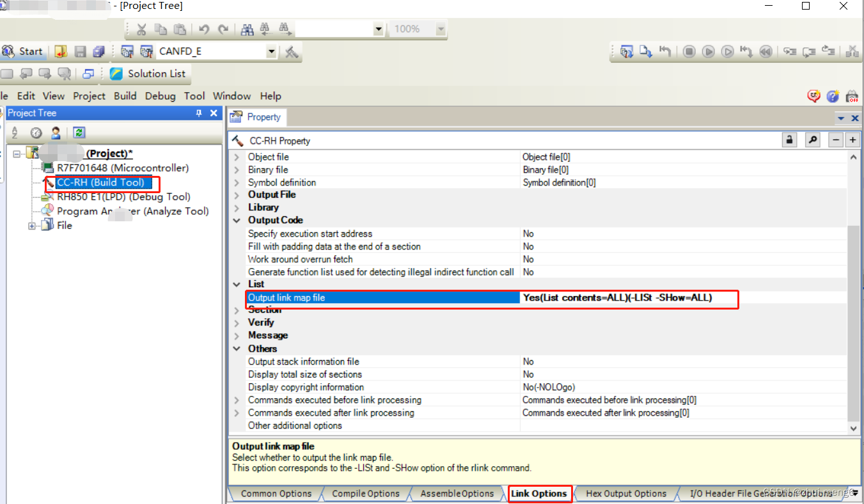Switch to Compile Options tab
The width and height of the screenshot is (864, 504).
(366, 494)
